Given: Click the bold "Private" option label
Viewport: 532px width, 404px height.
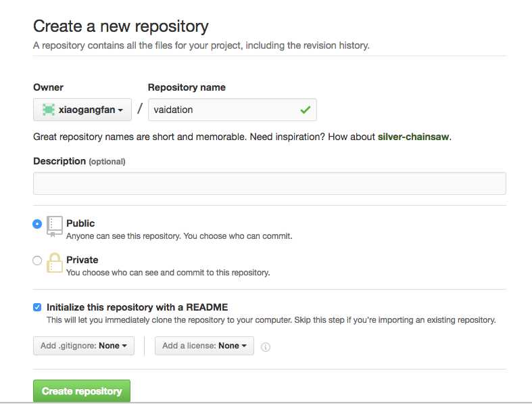Looking at the screenshot, I should point(82,260).
